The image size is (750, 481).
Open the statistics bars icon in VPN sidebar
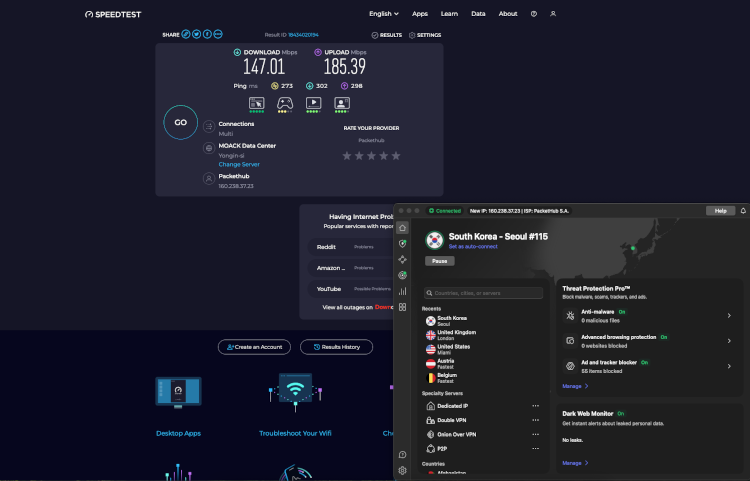(402, 291)
